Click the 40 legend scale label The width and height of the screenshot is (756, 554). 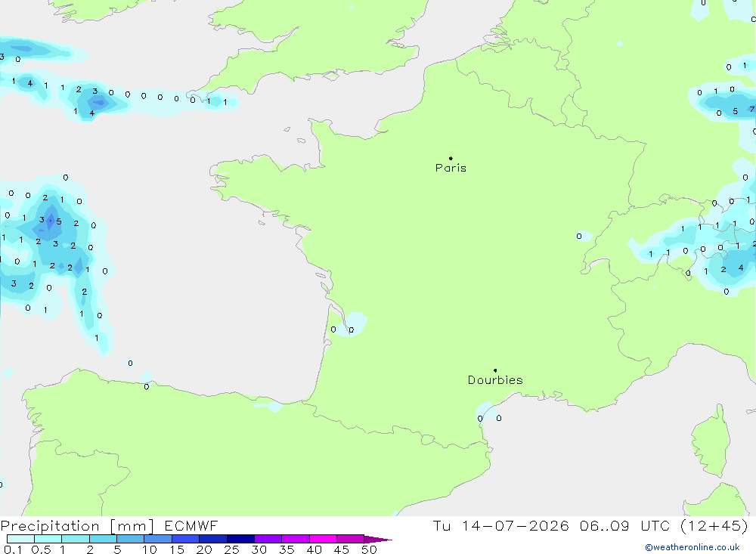[314, 549]
